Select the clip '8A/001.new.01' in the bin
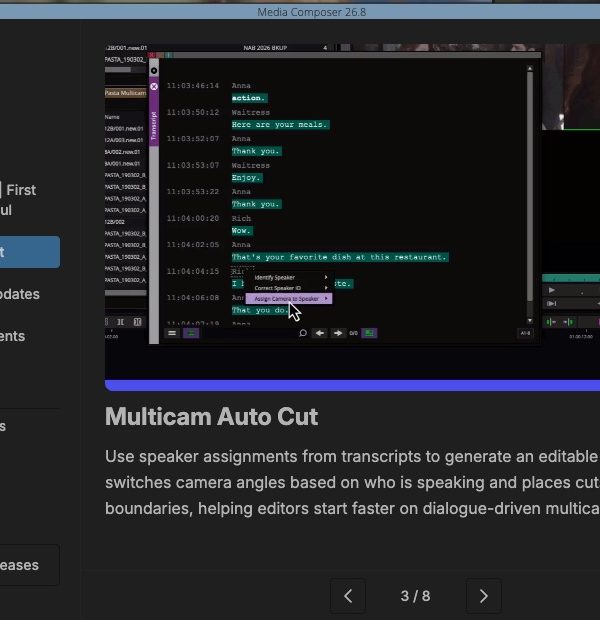600x620 pixels. click(x=123, y=163)
